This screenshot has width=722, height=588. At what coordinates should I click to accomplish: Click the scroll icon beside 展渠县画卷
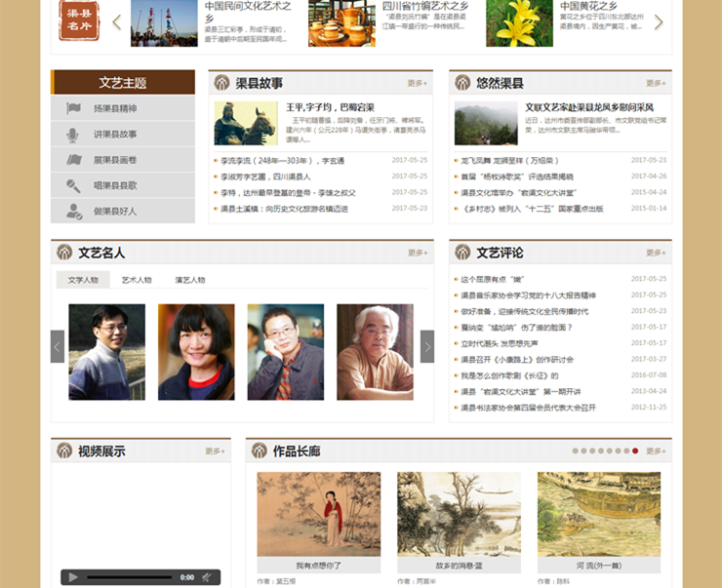tap(73, 160)
